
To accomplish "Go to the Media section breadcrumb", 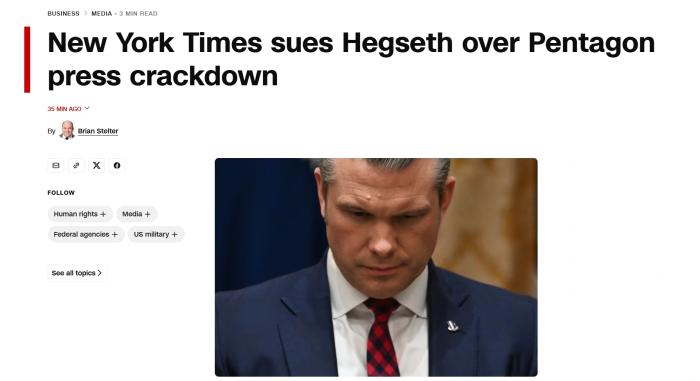I will pos(102,13).
